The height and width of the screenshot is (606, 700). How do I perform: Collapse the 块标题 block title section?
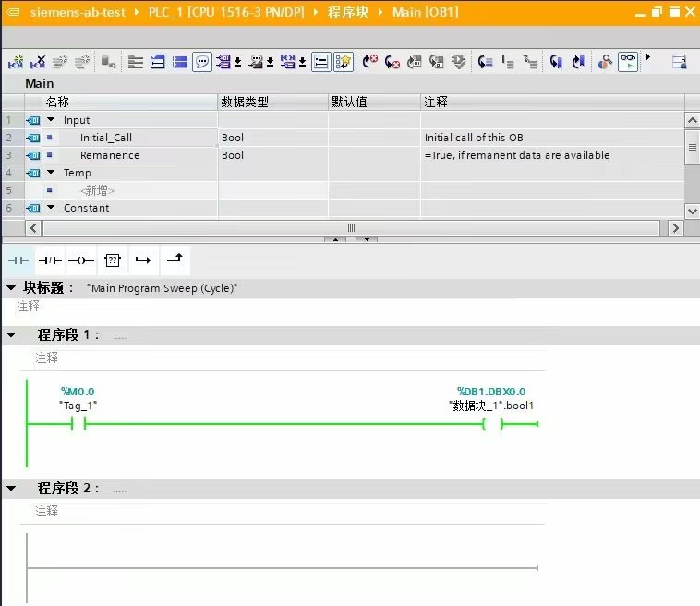[11, 288]
